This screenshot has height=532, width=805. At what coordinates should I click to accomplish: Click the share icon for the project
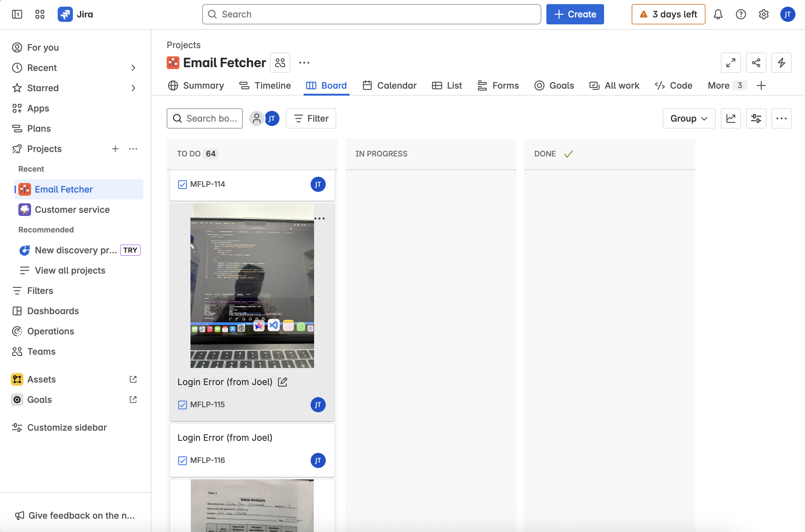point(756,63)
